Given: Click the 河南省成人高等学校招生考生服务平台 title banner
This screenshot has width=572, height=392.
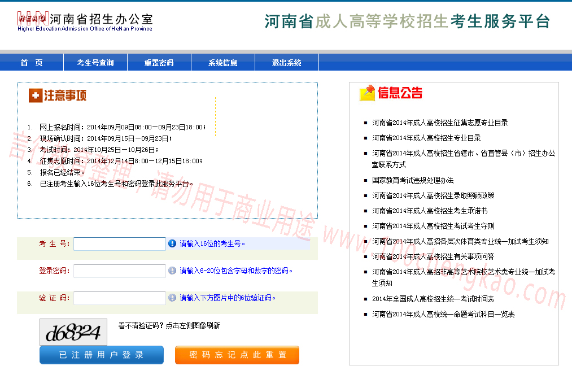Looking at the screenshot, I should (x=407, y=21).
